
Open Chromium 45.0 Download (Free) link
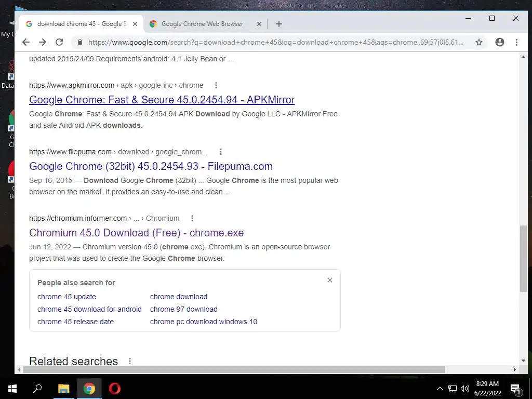pos(137,233)
